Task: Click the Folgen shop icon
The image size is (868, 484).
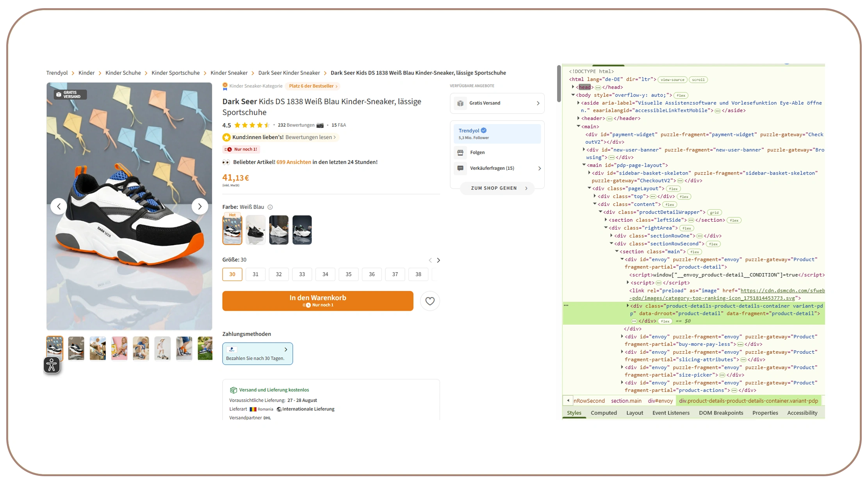Action: (460, 153)
